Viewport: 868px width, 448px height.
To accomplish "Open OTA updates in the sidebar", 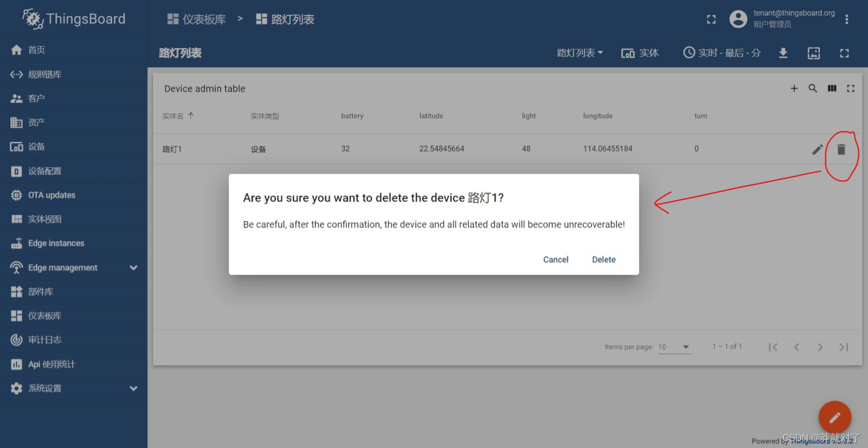I will click(x=52, y=195).
